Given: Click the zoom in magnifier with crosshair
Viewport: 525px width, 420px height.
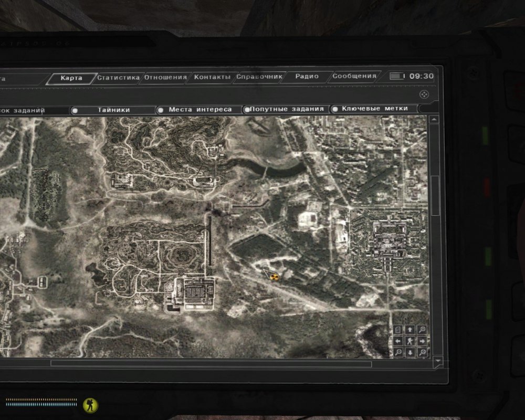Looking at the screenshot, I should (x=422, y=330).
